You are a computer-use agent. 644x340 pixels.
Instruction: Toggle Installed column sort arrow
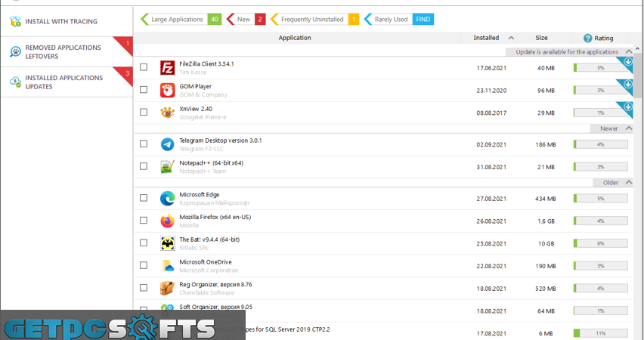511,38
